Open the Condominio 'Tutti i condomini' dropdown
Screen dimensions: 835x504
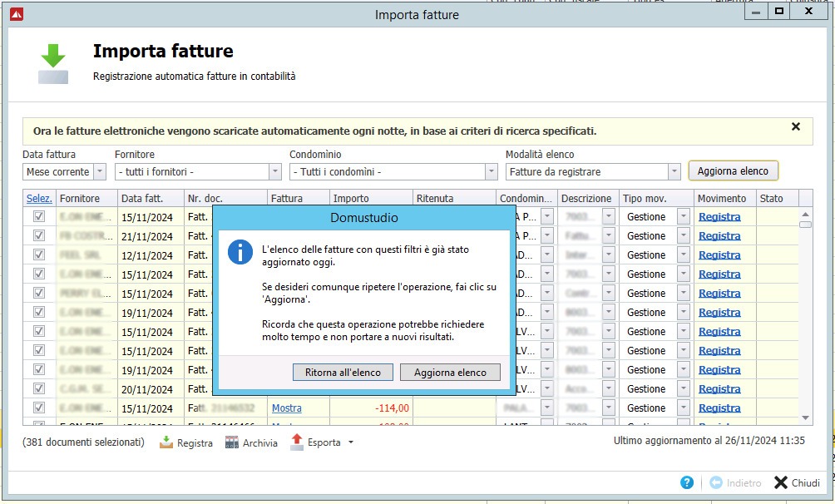tap(491, 171)
